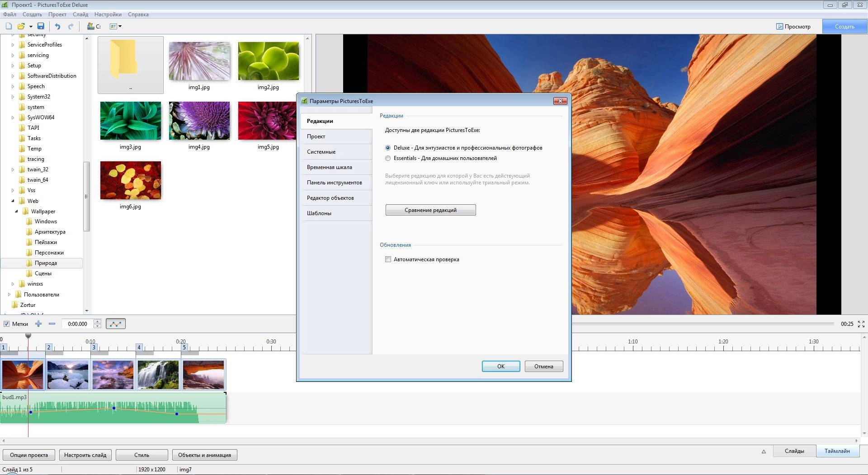Click the time value field 0:00.000
Viewport: 868px width, 475px height.
[x=77, y=324]
